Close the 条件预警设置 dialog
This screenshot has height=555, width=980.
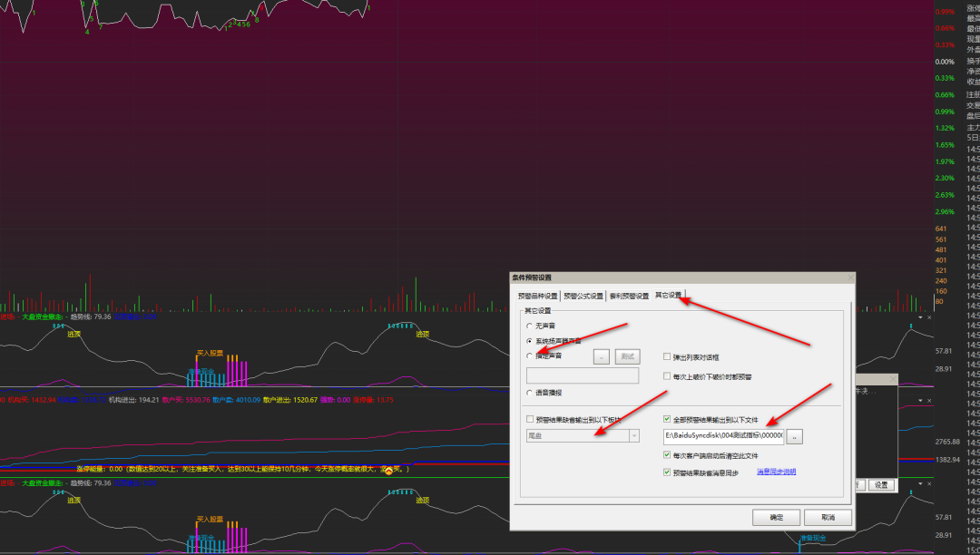point(849,277)
